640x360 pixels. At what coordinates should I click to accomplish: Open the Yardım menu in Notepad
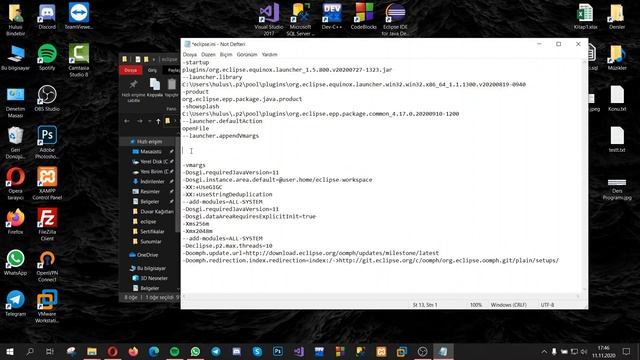[269, 54]
